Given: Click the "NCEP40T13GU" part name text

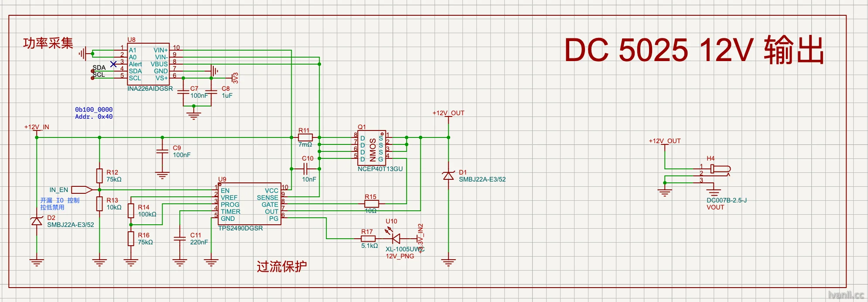Looking at the screenshot, I should (380, 169).
